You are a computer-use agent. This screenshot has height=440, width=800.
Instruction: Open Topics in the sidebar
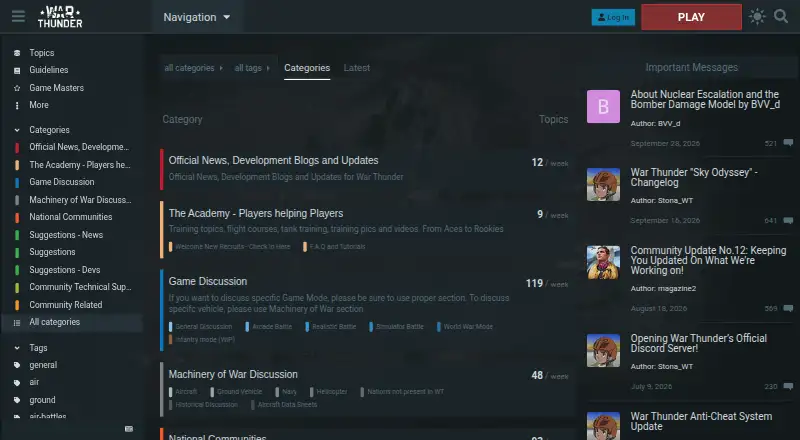pyautogui.click(x=42, y=53)
